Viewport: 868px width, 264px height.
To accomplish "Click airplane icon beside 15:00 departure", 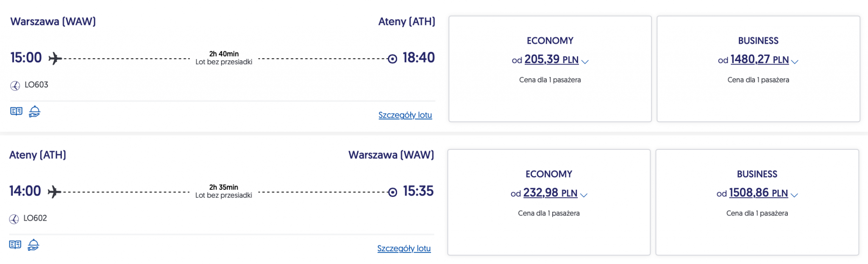I will tap(55, 58).
